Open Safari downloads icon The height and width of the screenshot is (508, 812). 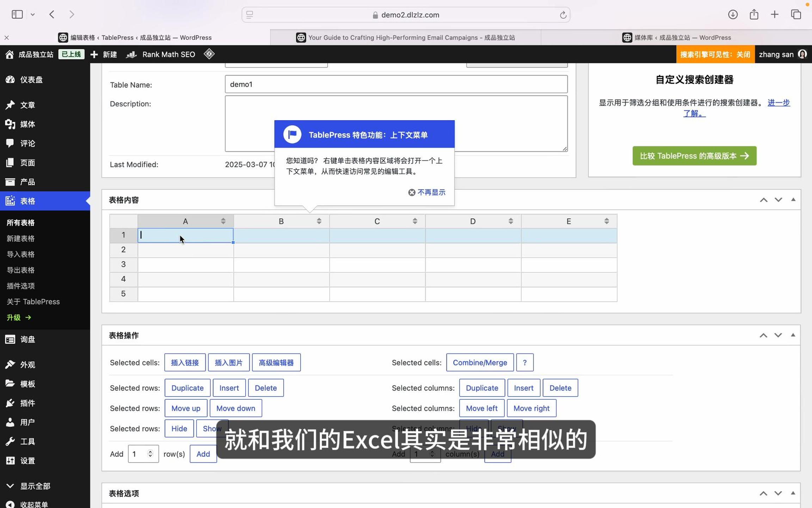pos(733,14)
